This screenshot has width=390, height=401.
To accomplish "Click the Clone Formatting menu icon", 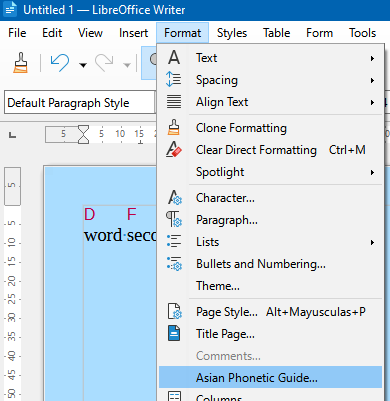I will point(174,127).
